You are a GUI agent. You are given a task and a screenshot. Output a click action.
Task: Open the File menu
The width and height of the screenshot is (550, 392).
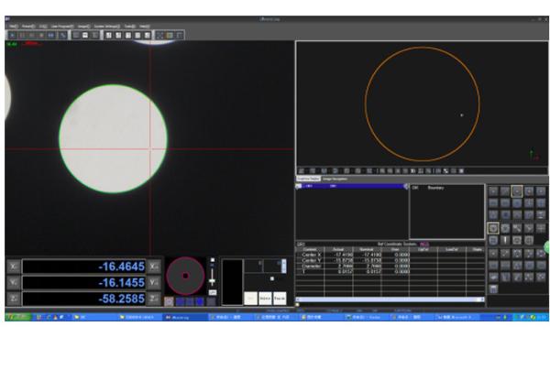[x=13, y=26]
